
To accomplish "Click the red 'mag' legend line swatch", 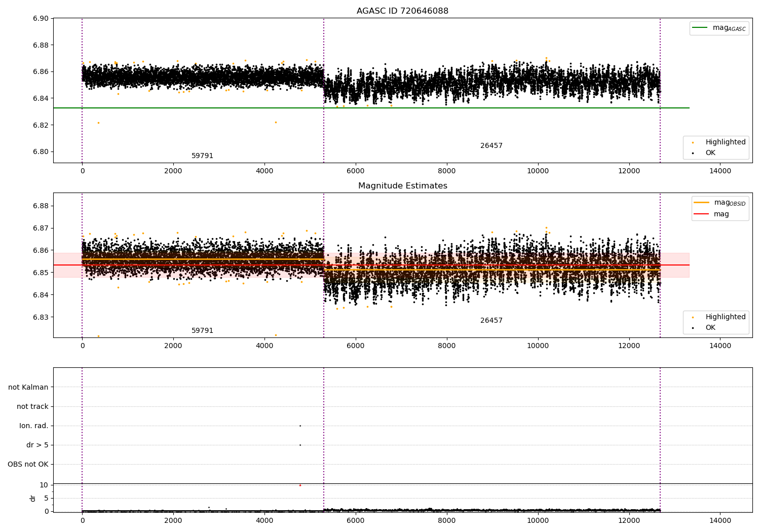I will (701, 214).
